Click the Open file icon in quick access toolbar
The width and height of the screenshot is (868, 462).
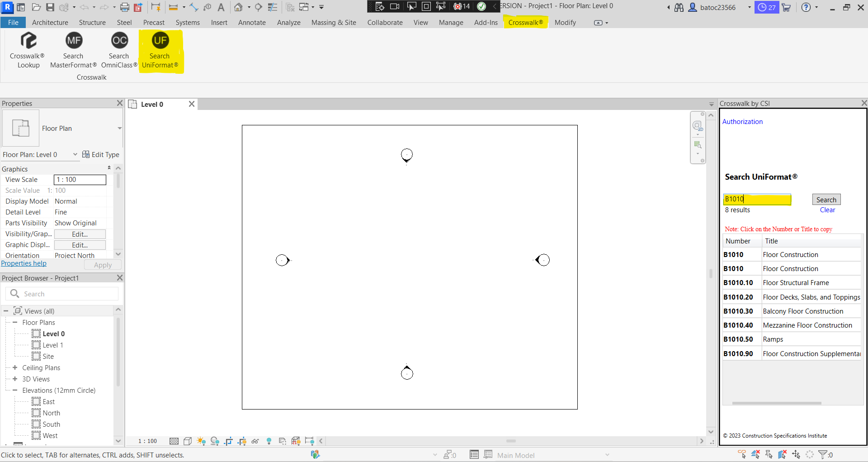(37, 7)
